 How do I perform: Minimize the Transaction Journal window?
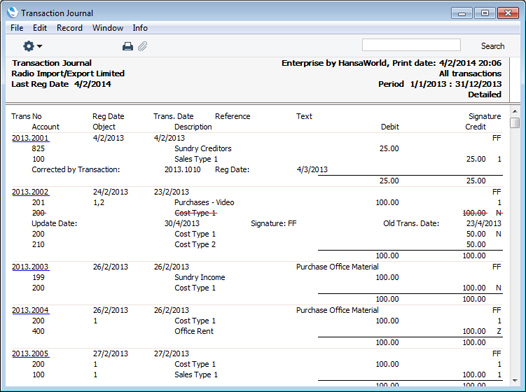coord(462,13)
